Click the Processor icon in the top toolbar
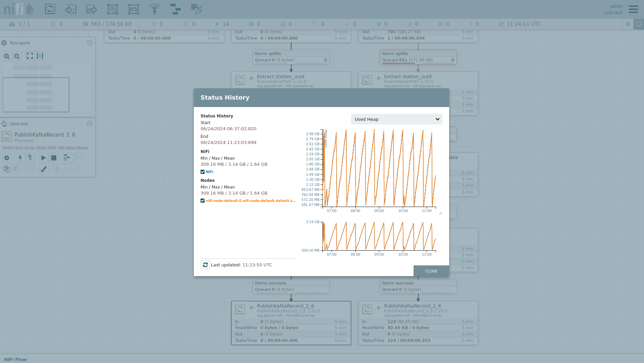The image size is (644, 363). pyautogui.click(x=50, y=9)
